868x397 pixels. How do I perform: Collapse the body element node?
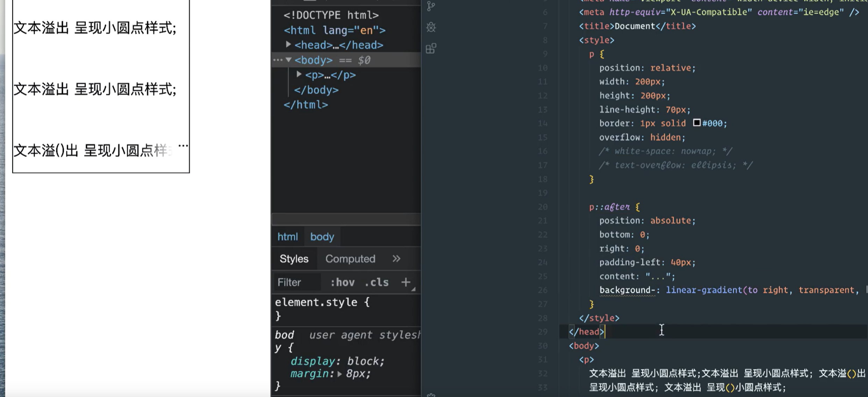(x=289, y=60)
